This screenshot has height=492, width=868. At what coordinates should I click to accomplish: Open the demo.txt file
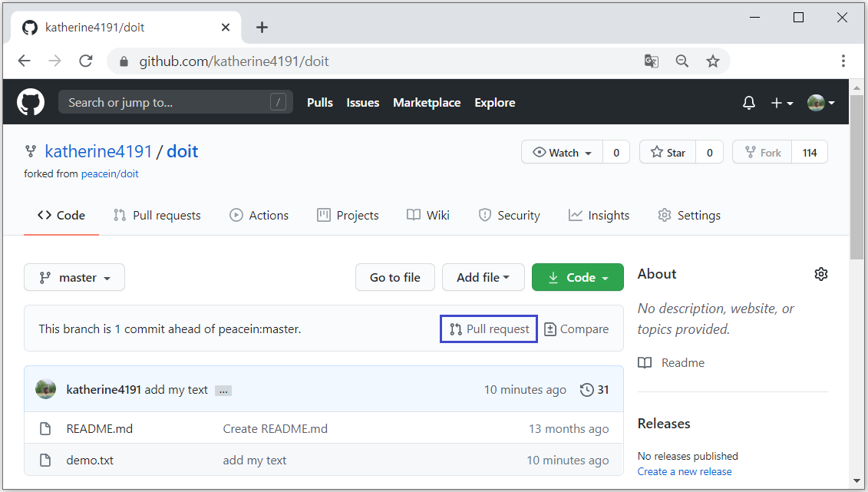[90, 461]
